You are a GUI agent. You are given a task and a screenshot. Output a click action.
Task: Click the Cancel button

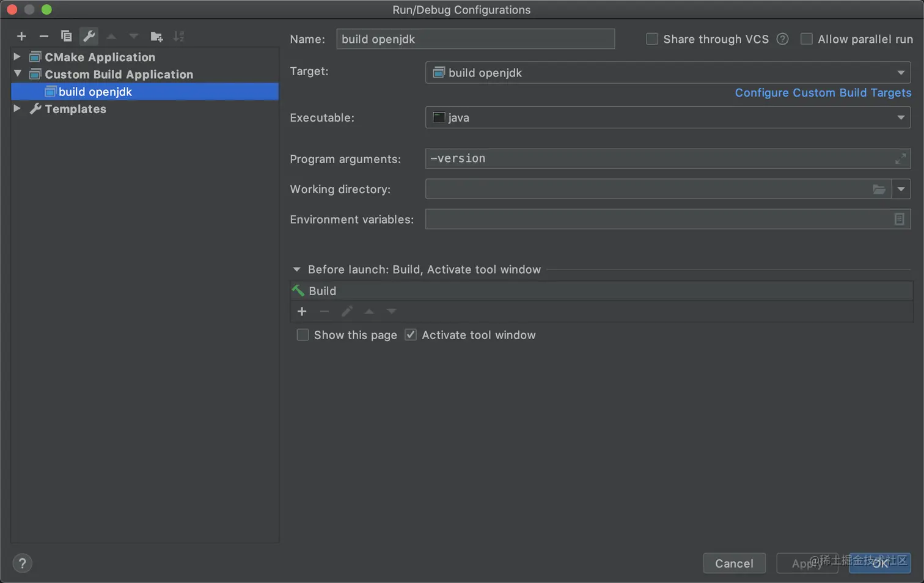pyautogui.click(x=734, y=563)
